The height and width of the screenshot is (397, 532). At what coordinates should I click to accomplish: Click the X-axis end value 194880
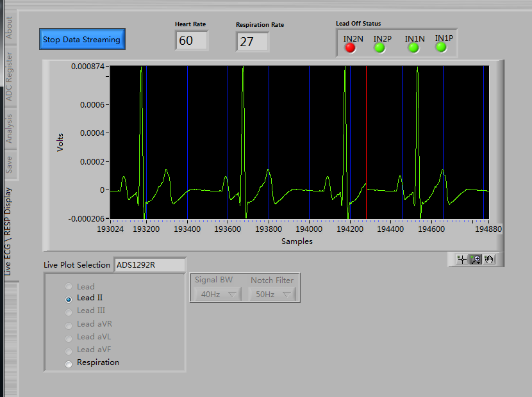[x=488, y=229]
